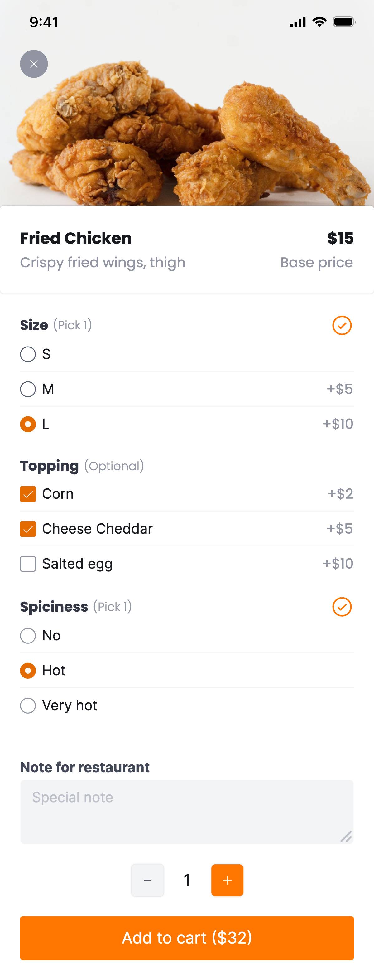Tap the cellular signal icon

point(298,22)
